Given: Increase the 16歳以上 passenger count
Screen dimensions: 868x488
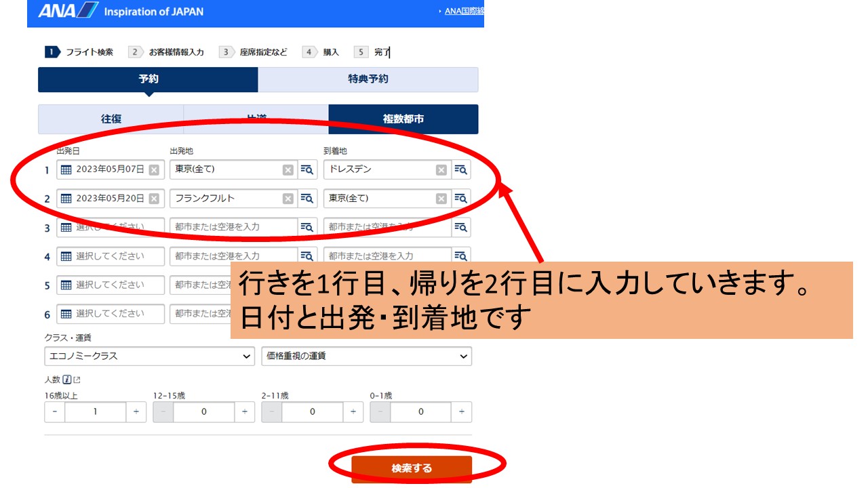Looking at the screenshot, I should tap(136, 412).
